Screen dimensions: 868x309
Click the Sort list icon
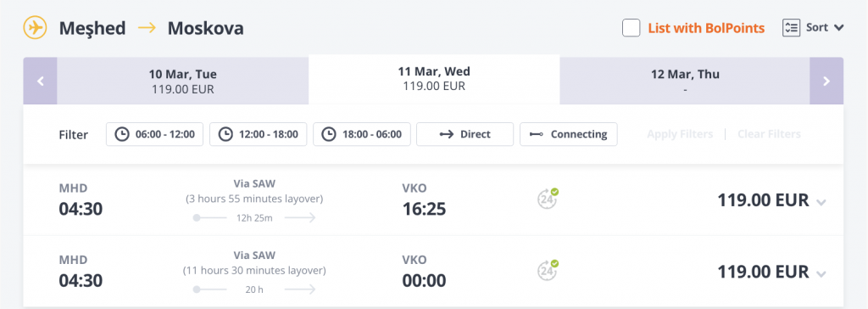792,28
